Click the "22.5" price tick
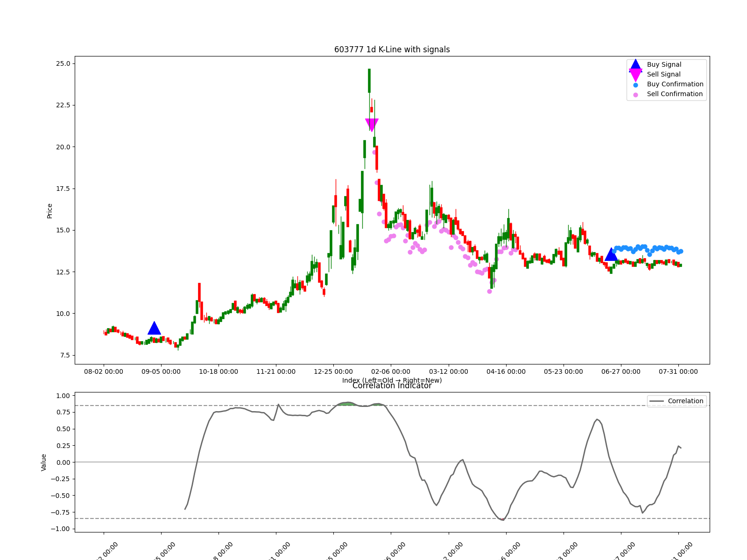This screenshot has height=560, width=747. pyautogui.click(x=63, y=105)
